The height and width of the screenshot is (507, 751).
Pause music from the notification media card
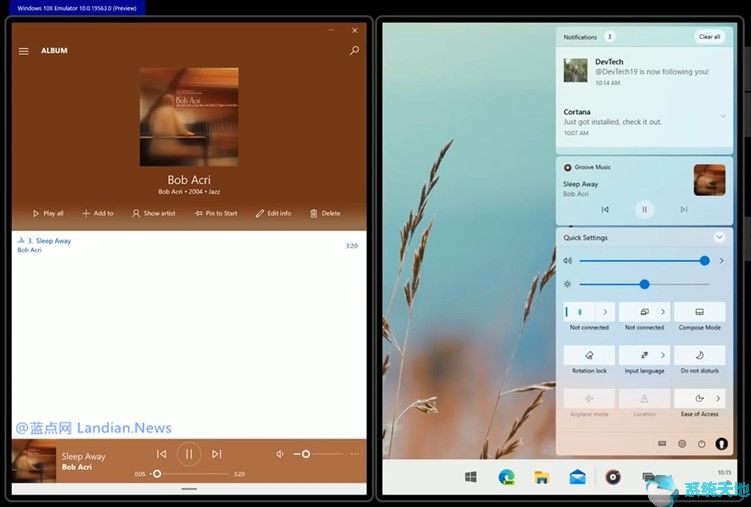click(644, 209)
